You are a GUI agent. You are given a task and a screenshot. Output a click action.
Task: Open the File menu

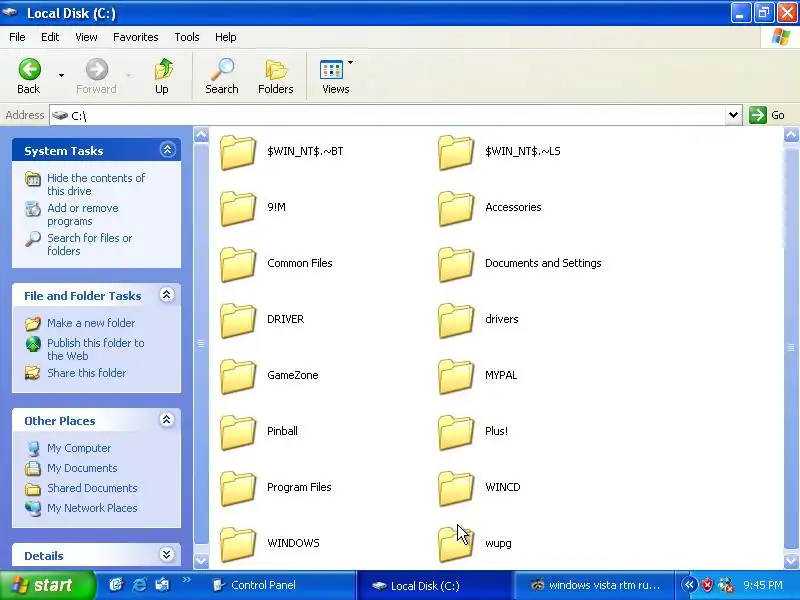tap(17, 37)
